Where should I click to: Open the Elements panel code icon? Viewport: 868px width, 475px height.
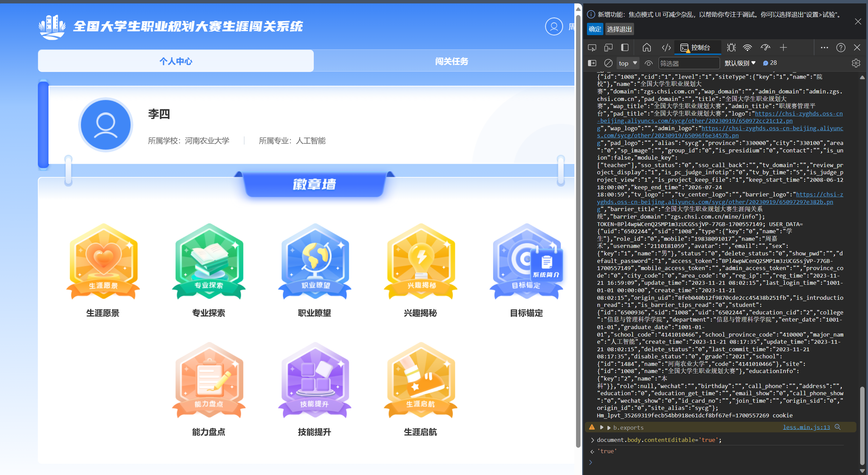coord(666,48)
